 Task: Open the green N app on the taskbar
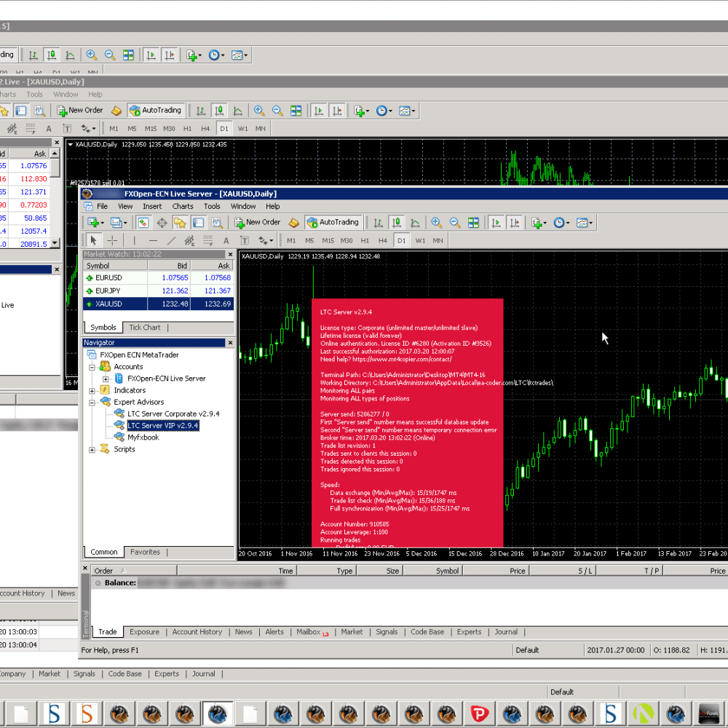(x=643, y=713)
